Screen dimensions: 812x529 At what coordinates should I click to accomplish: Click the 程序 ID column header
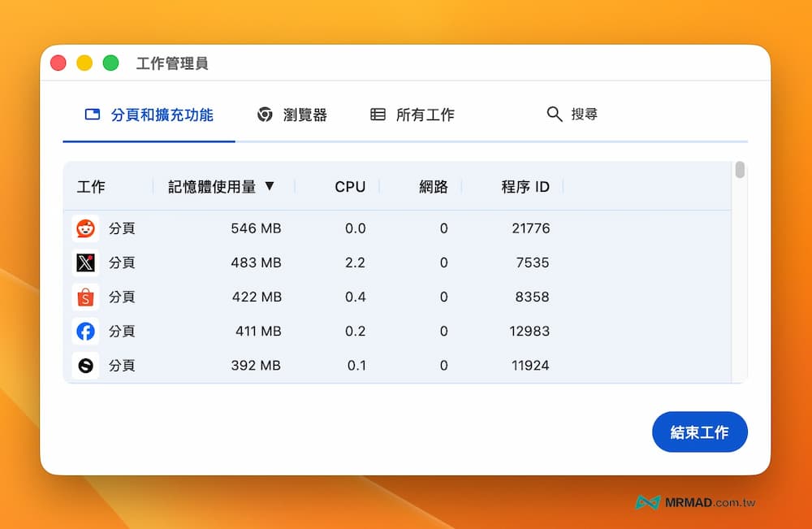(525, 186)
